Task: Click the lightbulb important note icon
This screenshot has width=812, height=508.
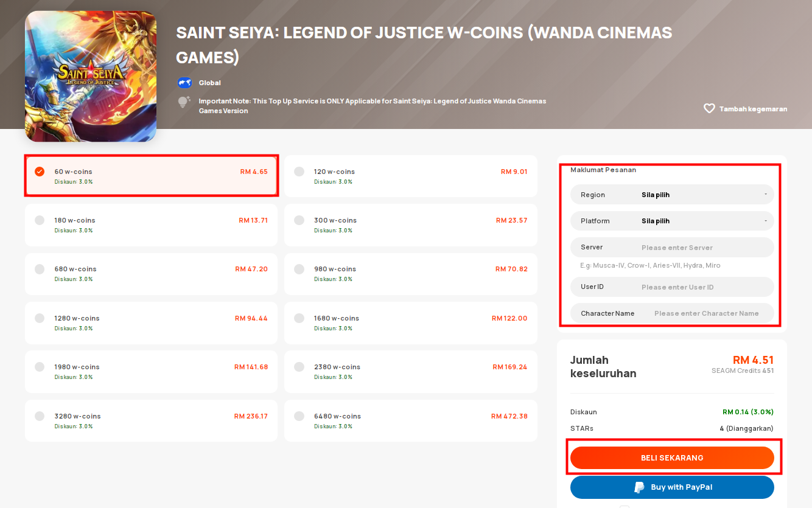Action: pyautogui.click(x=184, y=102)
